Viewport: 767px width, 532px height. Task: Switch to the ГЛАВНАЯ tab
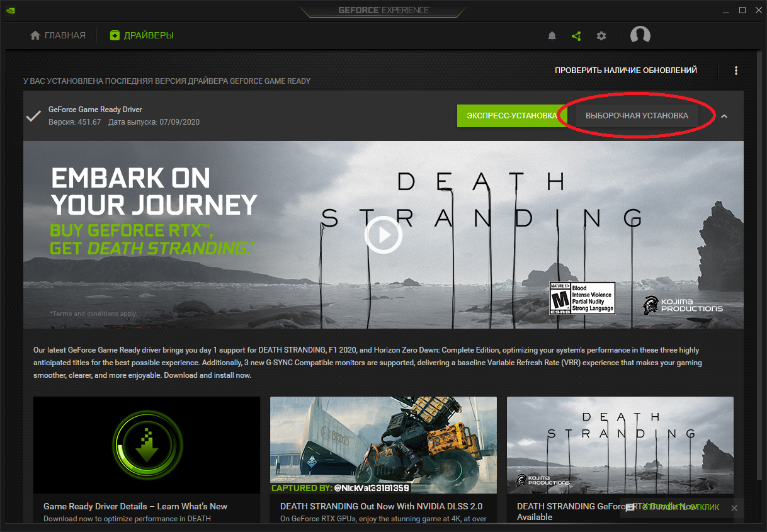coord(58,36)
